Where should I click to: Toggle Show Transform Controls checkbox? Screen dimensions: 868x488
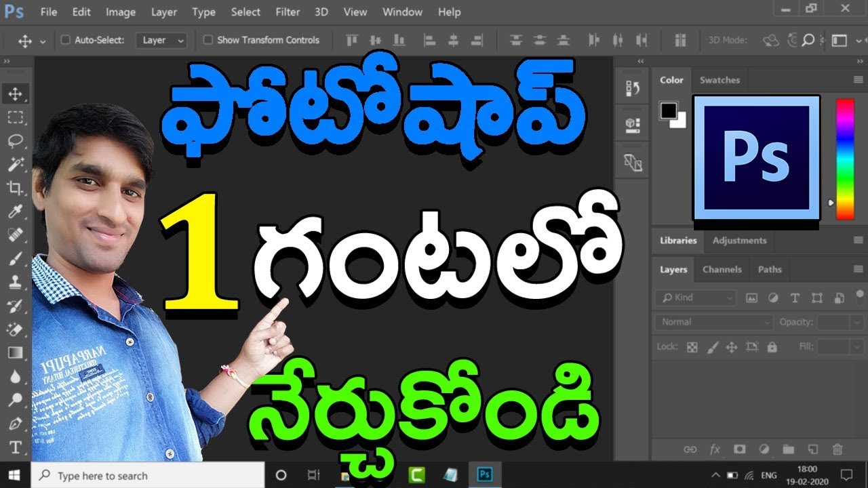point(208,40)
